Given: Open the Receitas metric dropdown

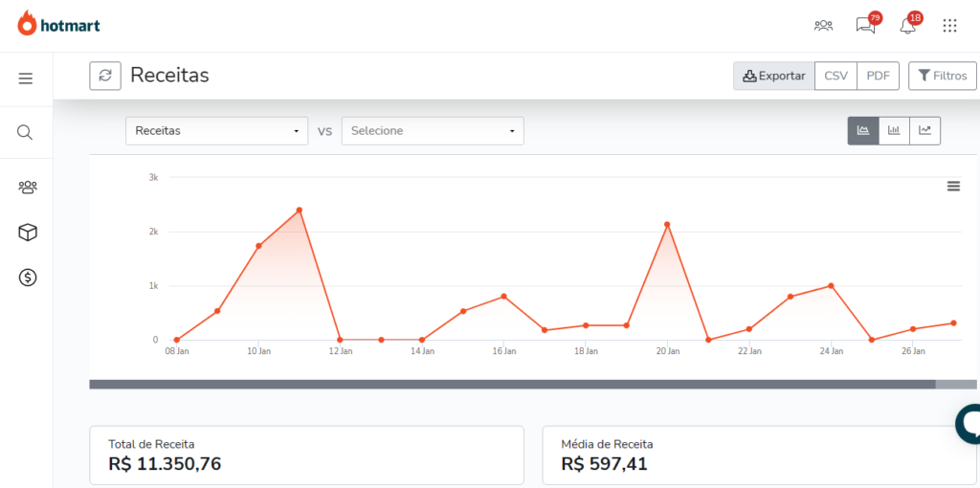Looking at the screenshot, I should tap(216, 131).
